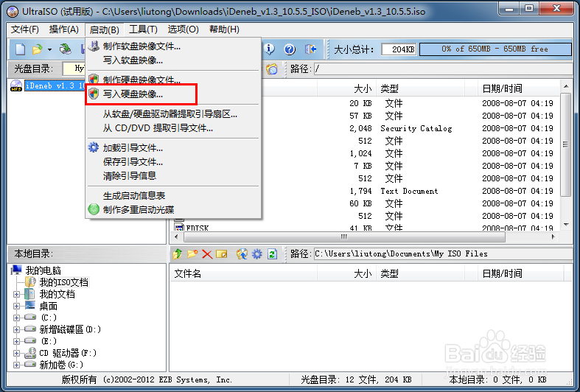Select 我的电脑 in local tree
Screen dimensions: 580x392
[x=43, y=270]
